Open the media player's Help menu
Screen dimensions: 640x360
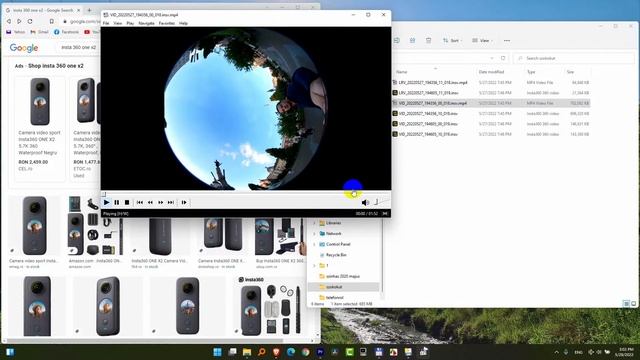(x=183, y=23)
